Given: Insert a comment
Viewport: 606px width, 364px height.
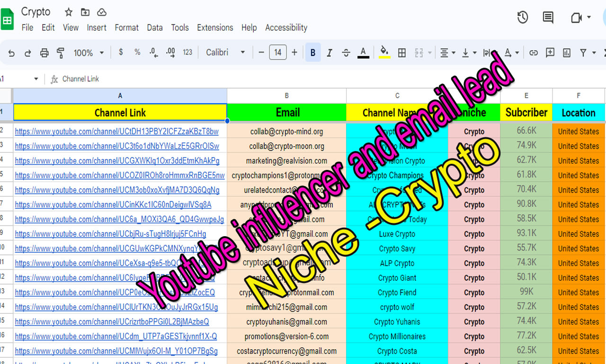Looking at the screenshot, I should click(550, 53).
